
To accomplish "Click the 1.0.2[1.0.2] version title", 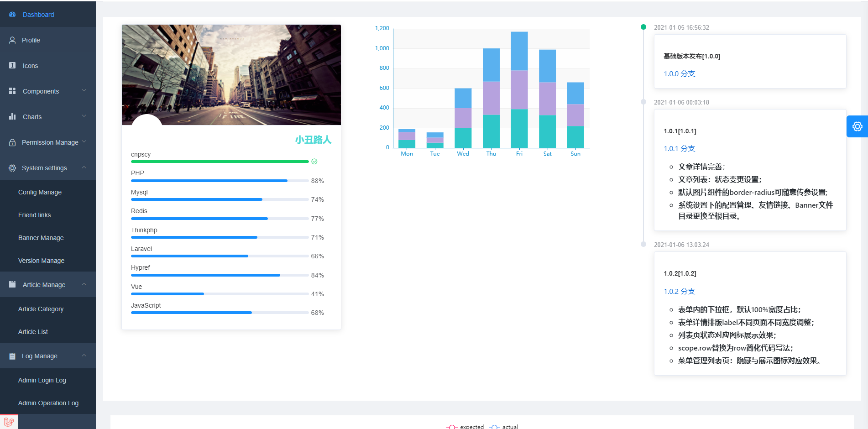I will pos(680,273).
